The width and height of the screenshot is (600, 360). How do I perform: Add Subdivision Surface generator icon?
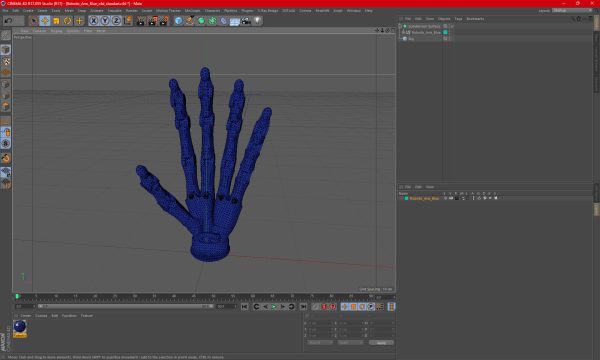click(x=201, y=21)
